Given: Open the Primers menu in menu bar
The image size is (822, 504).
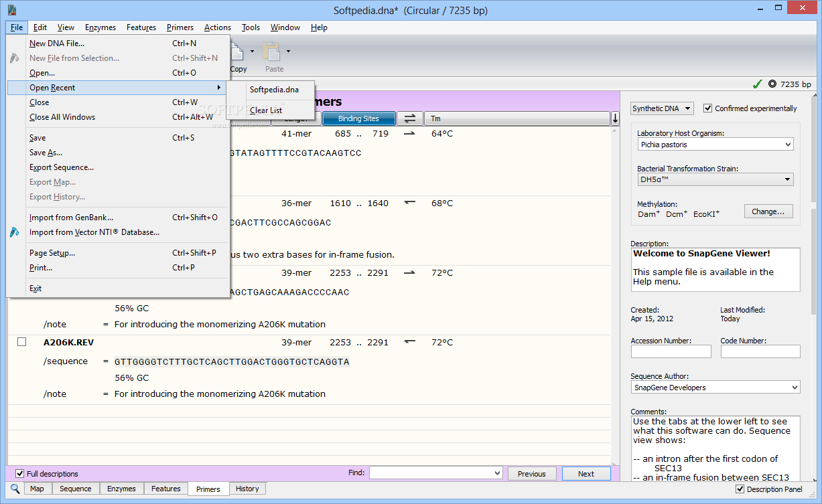Looking at the screenshot, I should coord(180,27).
